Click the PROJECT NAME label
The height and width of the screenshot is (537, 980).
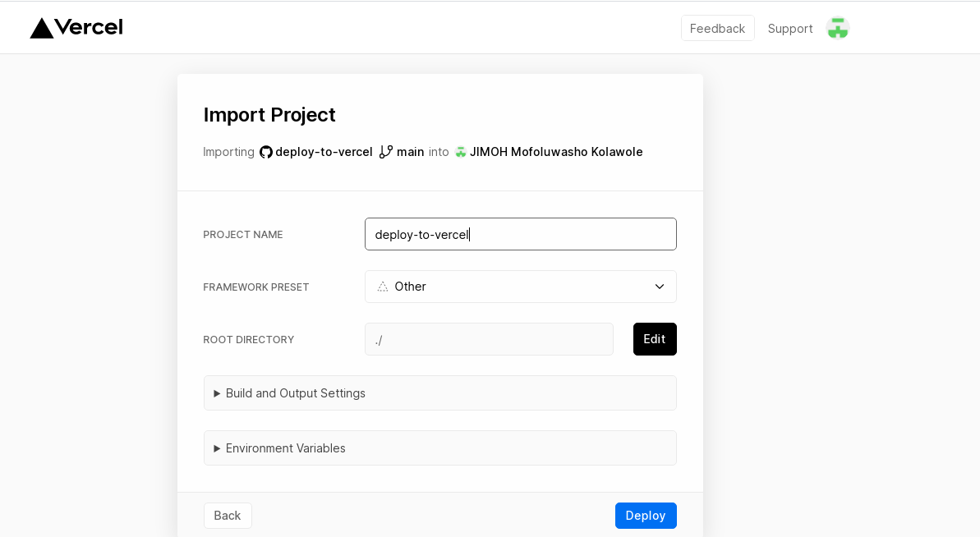tap(243, 235)
